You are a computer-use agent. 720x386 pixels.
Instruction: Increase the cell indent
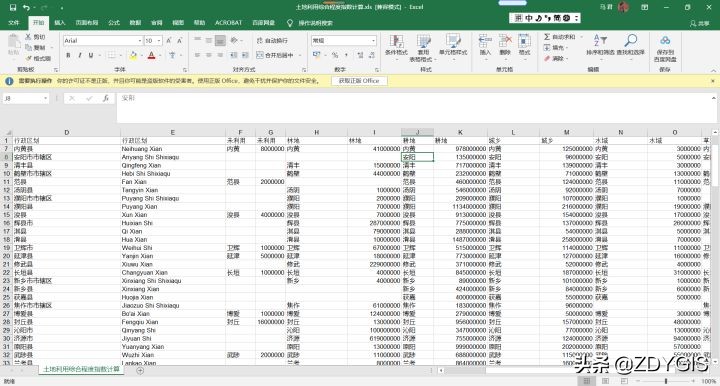pyautogui.click(x=245, y=55)
